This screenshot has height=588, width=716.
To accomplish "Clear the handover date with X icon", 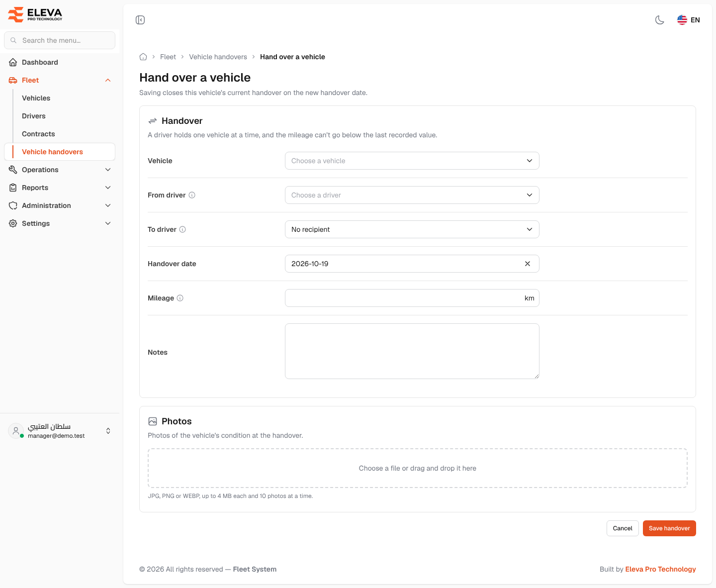I will [528, 264].
